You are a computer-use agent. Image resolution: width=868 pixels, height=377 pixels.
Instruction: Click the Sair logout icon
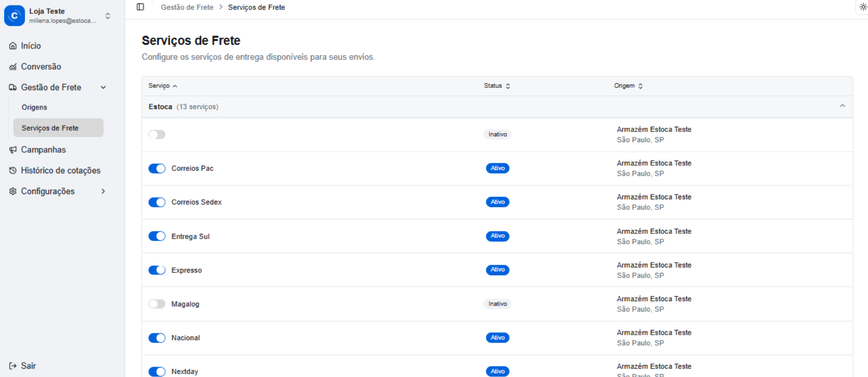[13, 366]
